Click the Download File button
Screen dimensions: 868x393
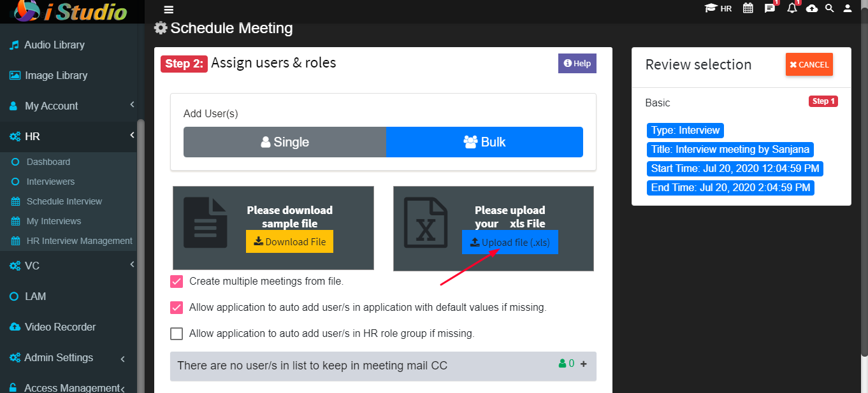tap(289, 241)
